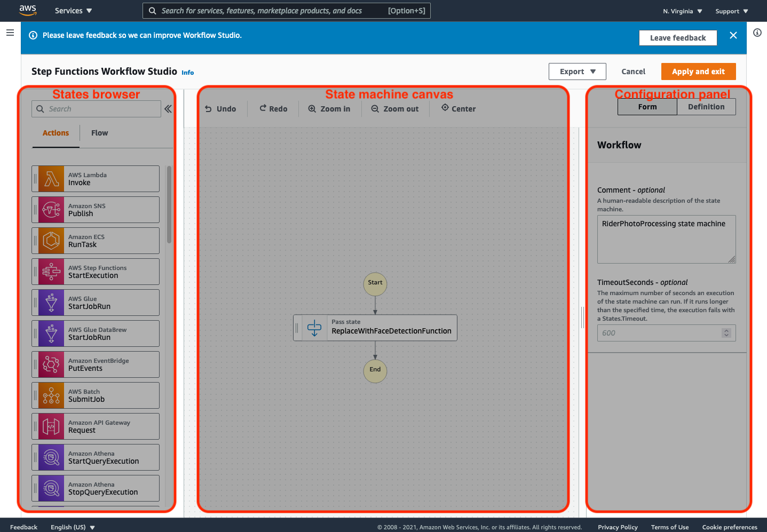Undo the last canvas change
This screenshot has height=532, width=767.
pyautogui.click(x=220, y=109)
